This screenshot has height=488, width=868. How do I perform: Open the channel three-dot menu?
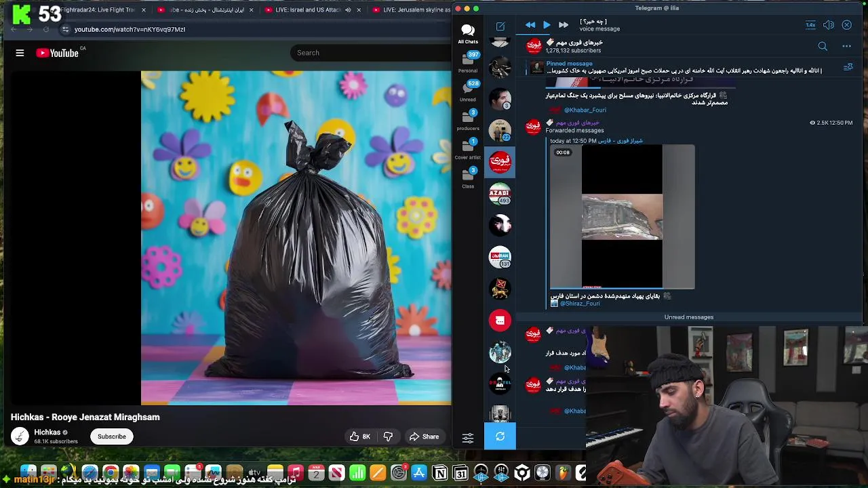tap(846, 46)
